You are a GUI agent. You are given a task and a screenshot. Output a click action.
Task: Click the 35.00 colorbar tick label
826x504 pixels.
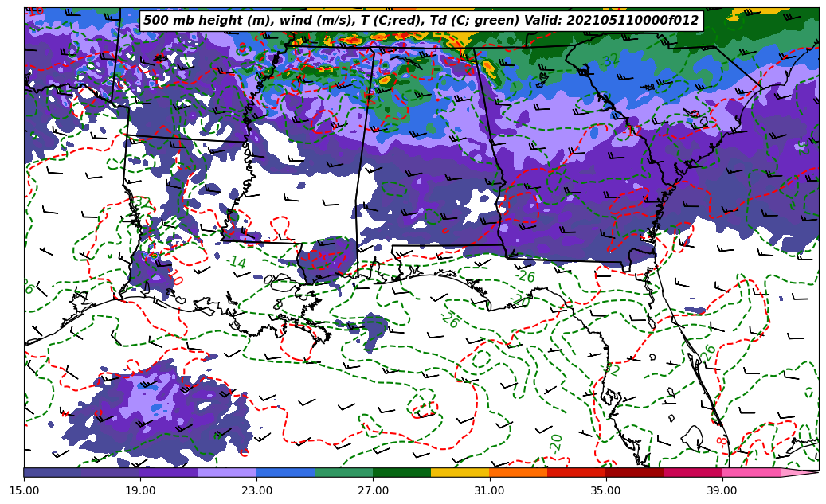point(605,490)
